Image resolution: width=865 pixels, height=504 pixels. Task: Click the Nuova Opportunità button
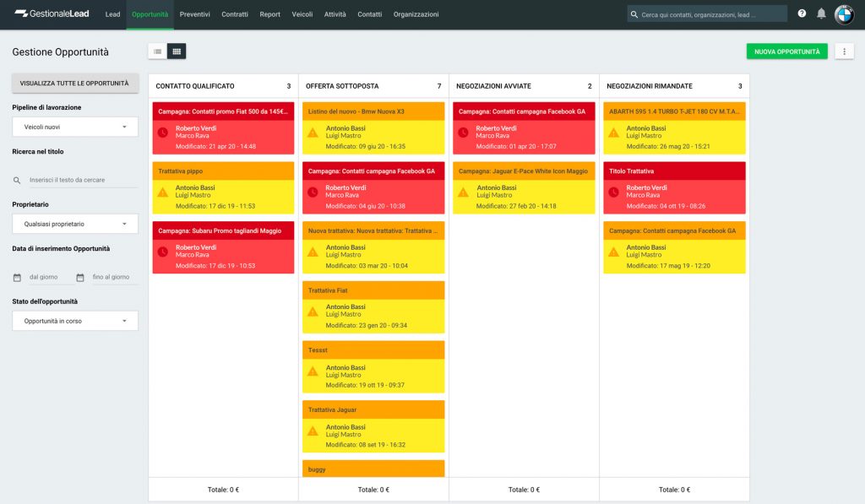(786, 51)
